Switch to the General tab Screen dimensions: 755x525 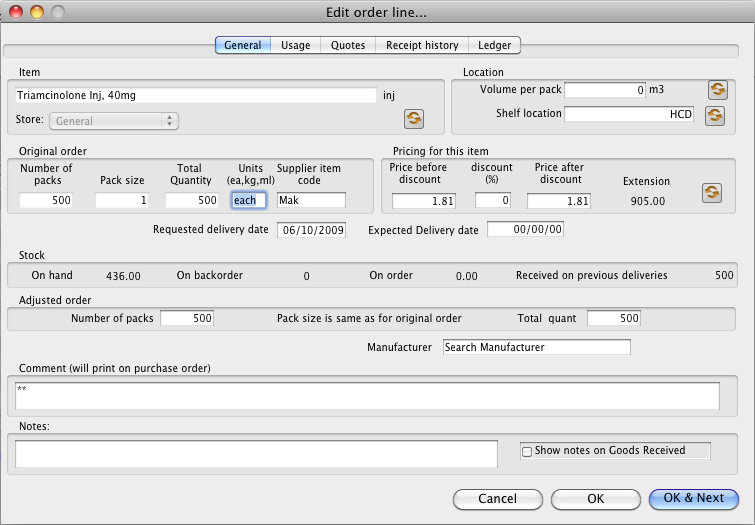(x=243, y=45)
